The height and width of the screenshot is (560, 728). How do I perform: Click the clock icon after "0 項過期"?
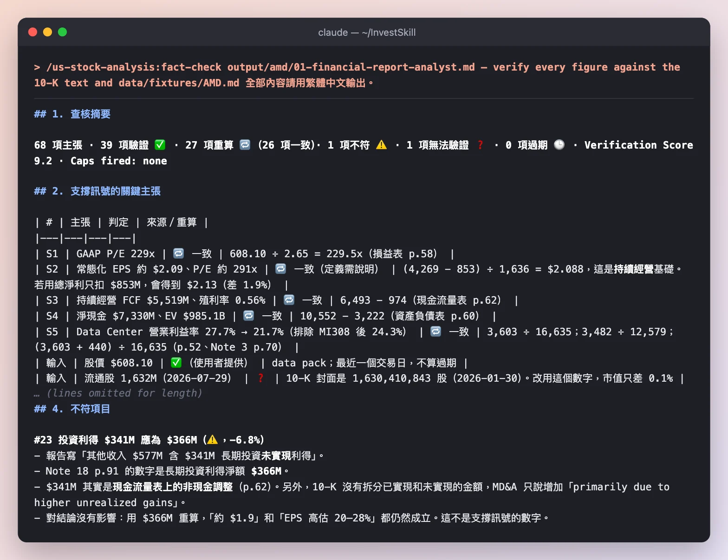559,145
